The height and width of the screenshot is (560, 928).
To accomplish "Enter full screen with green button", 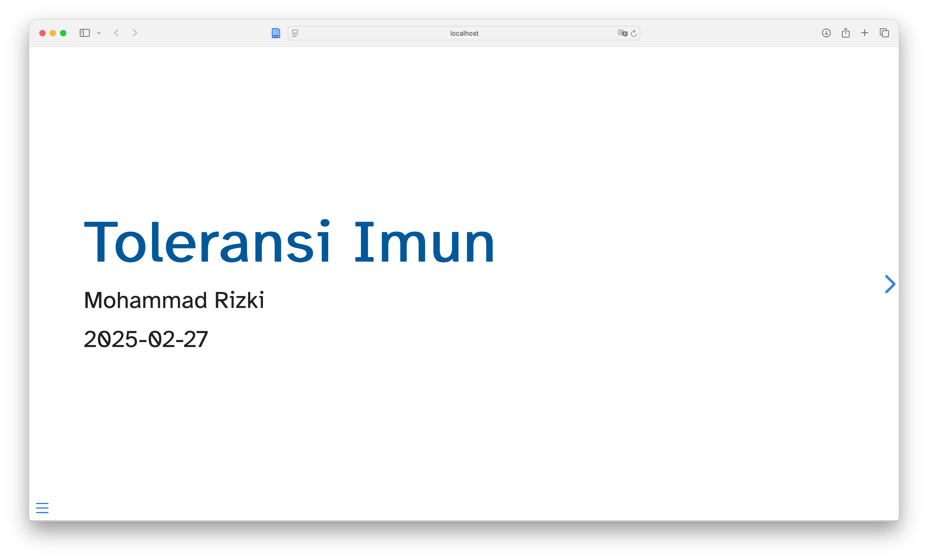I will pyautogui.click(x=63, y=33).
